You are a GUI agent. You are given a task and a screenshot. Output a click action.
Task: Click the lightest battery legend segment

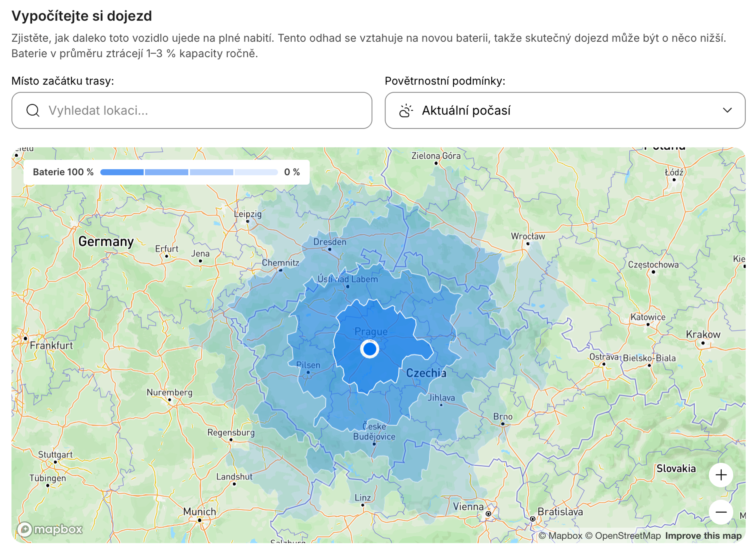pos(256,172)
